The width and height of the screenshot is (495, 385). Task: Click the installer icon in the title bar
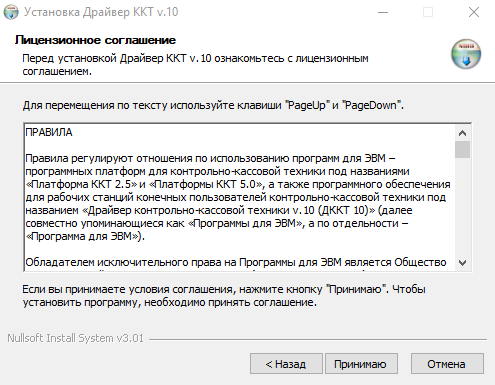pyautogui.click(x=11, y=12)
